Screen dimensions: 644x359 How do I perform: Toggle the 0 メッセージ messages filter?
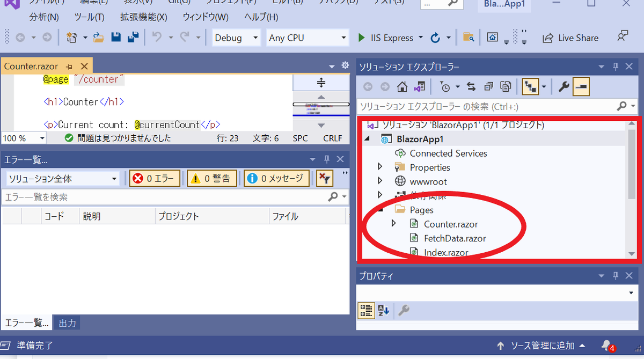click(277, 179)
